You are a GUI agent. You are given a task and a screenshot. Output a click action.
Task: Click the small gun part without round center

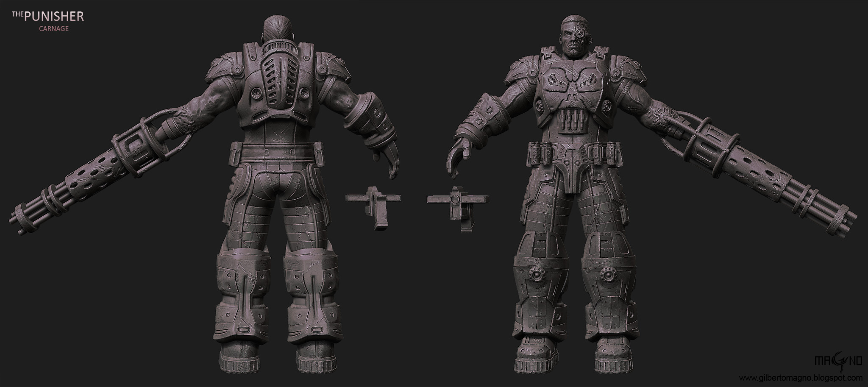374,208
